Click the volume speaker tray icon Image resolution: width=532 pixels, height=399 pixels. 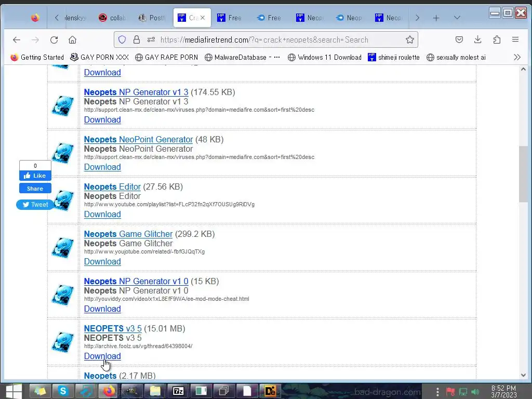pyautogui.click(x=475, y=392)
